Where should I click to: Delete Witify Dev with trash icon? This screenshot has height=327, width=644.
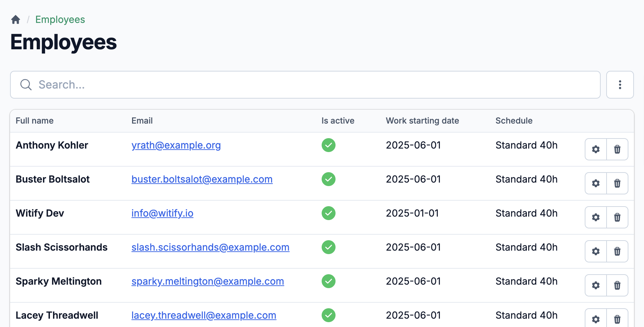pyautogui.click(x=617, y=217)
